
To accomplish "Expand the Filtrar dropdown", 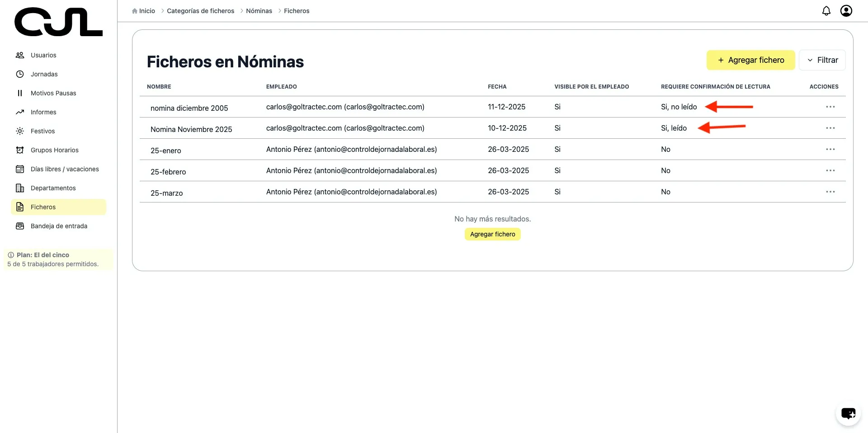I will tap(822, 60).
